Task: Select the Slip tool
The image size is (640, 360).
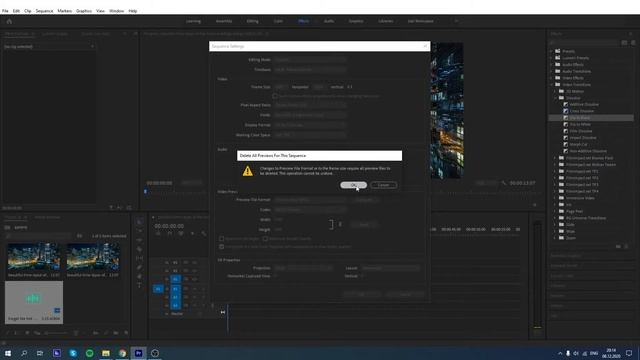Action: pyautogui.click(x=140, y=258)
